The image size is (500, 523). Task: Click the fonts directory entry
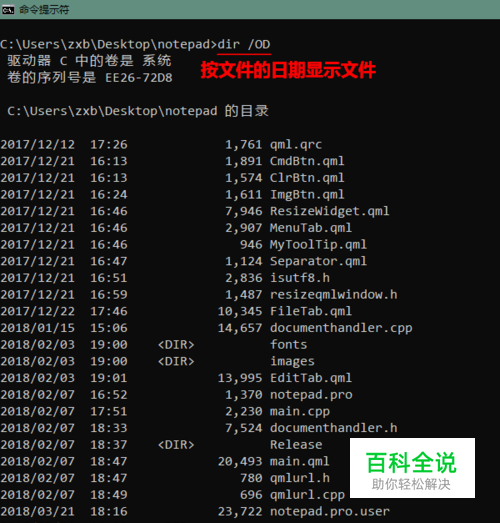[289, 345]
